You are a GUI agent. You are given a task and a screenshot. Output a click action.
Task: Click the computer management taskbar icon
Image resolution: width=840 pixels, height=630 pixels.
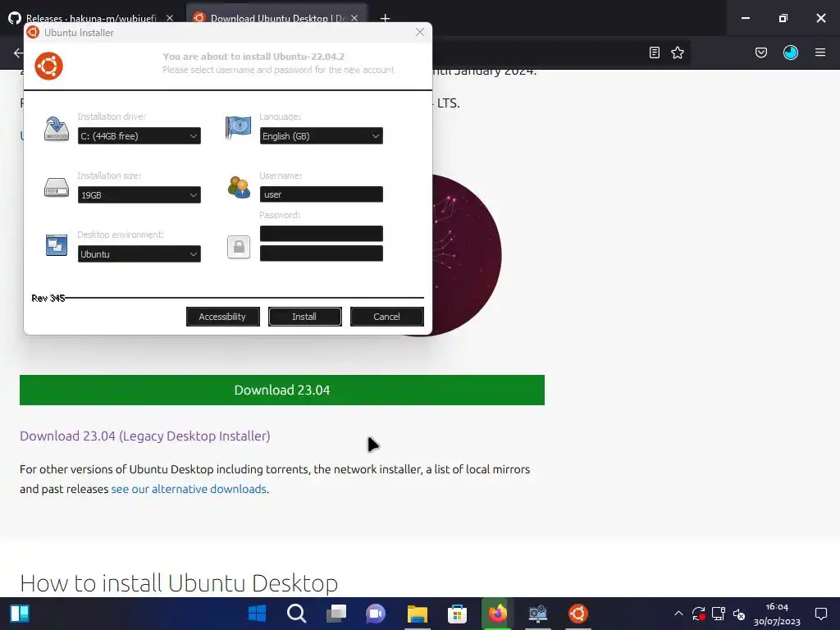click(x=537, y=614)
